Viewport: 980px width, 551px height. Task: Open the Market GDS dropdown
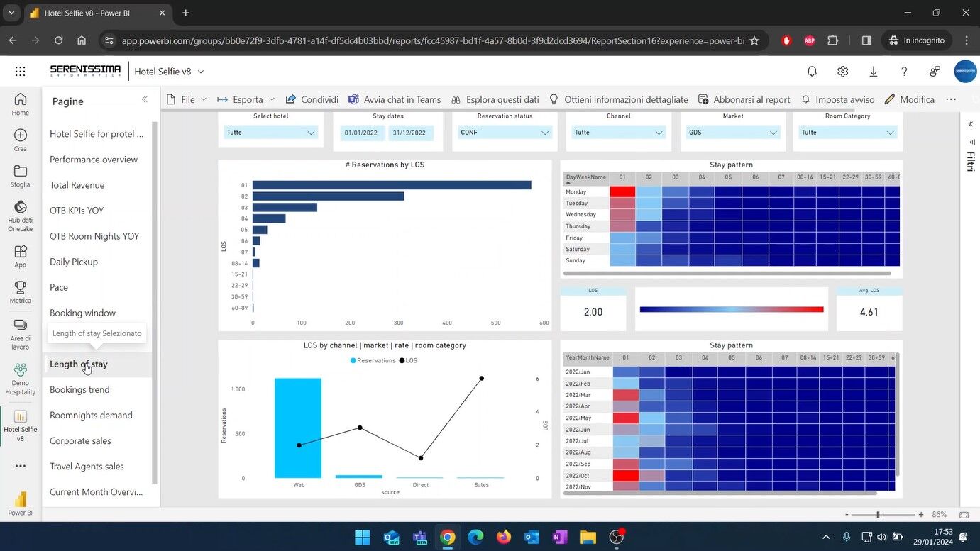(733, 133)
